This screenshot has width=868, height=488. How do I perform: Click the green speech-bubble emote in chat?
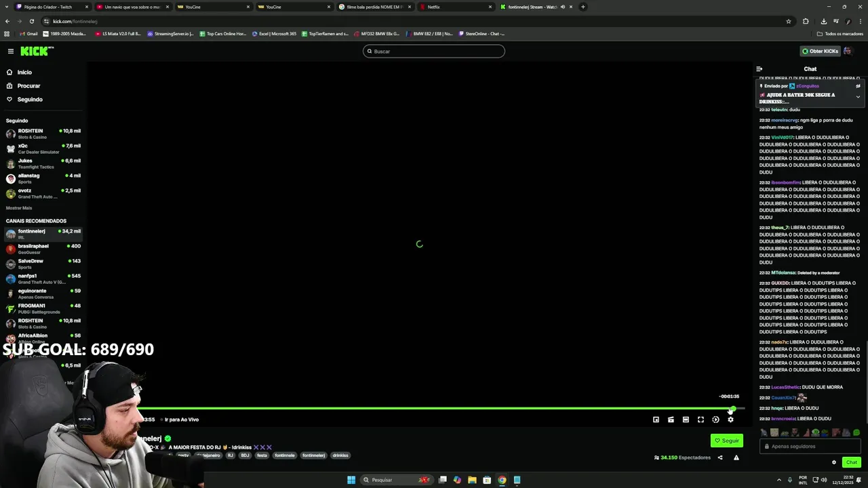856,432
